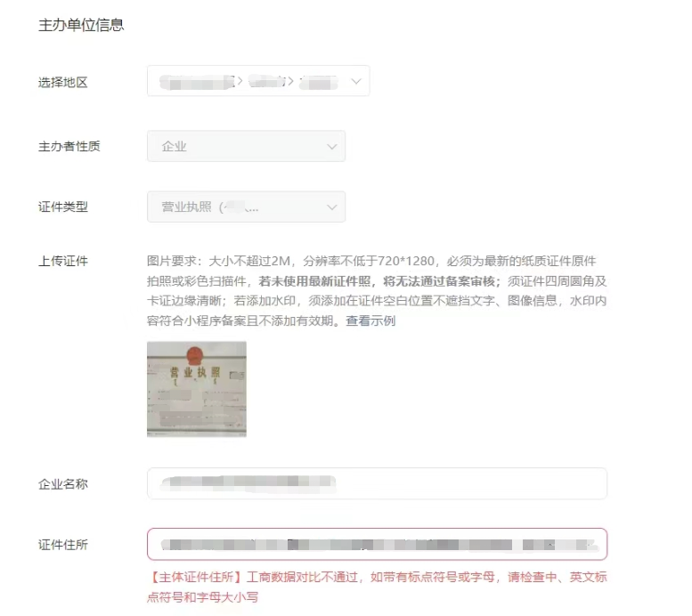Click the 选择地区 field label
Image resolution: width=692 pixels, height=616 pixels.
(62, 82)
